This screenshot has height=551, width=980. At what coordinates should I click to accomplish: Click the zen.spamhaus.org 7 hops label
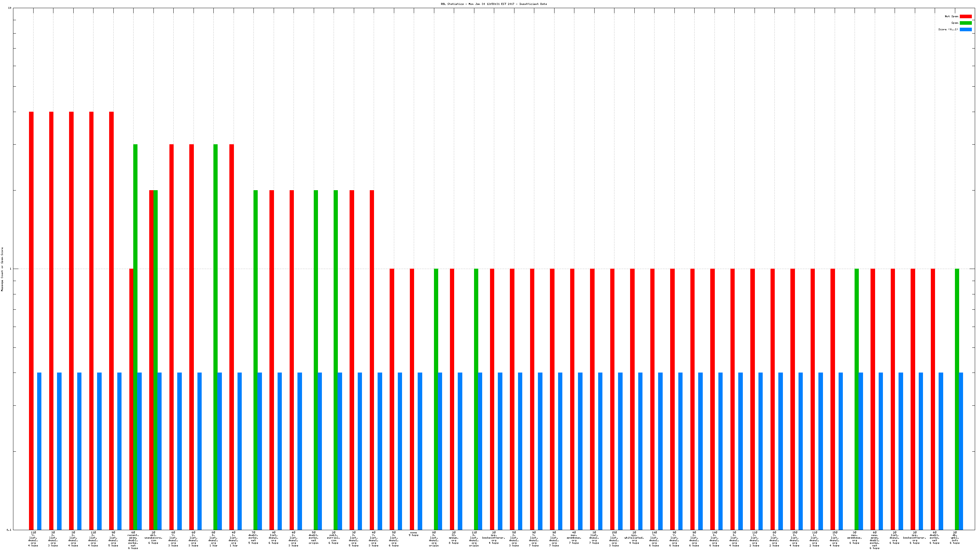574,537
